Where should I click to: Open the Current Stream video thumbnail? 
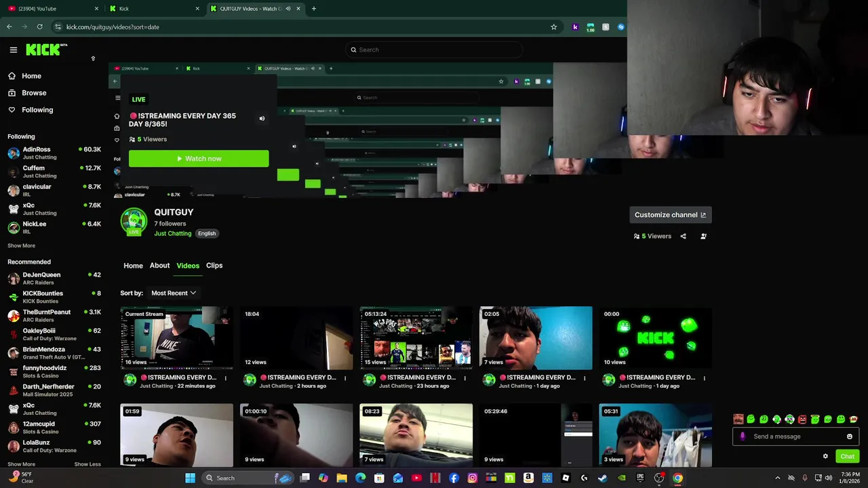(177, 338)
